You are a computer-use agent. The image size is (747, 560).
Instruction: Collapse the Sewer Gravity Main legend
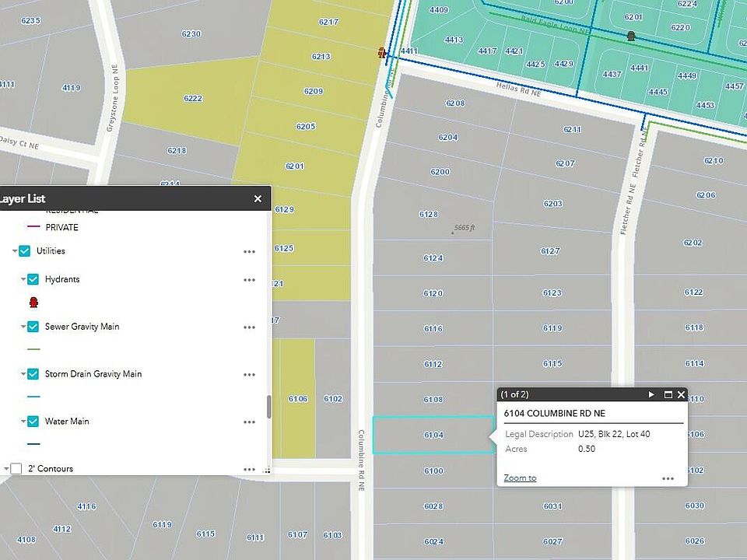(x=23, y=327)
